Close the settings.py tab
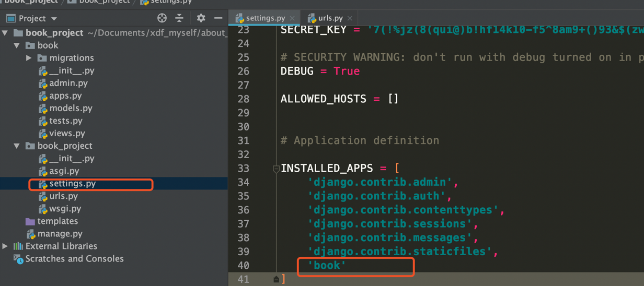This screenshot has height=286, width=644. click(x=292, y=18)
